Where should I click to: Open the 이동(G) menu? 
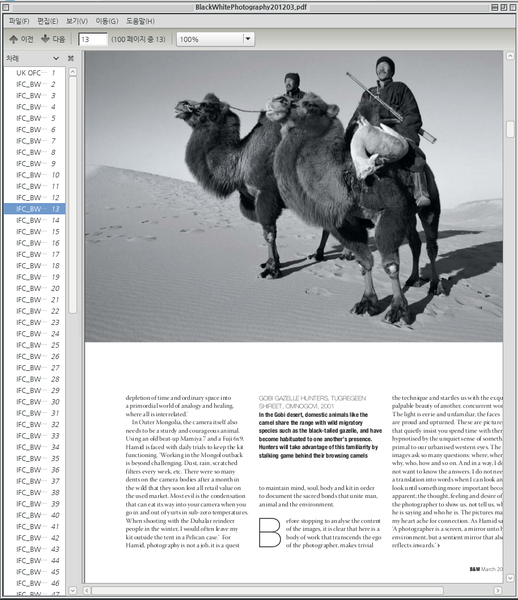click(107, 21)
